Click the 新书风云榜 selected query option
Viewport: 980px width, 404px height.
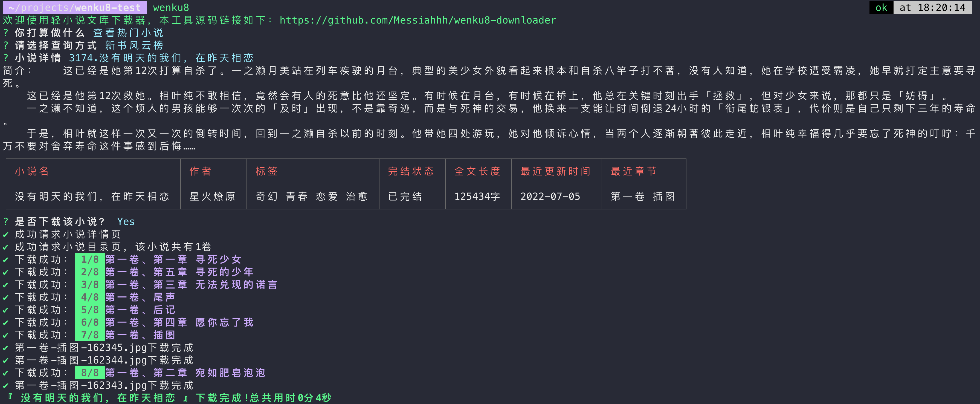pyautogui.click(x=134, y=45)
